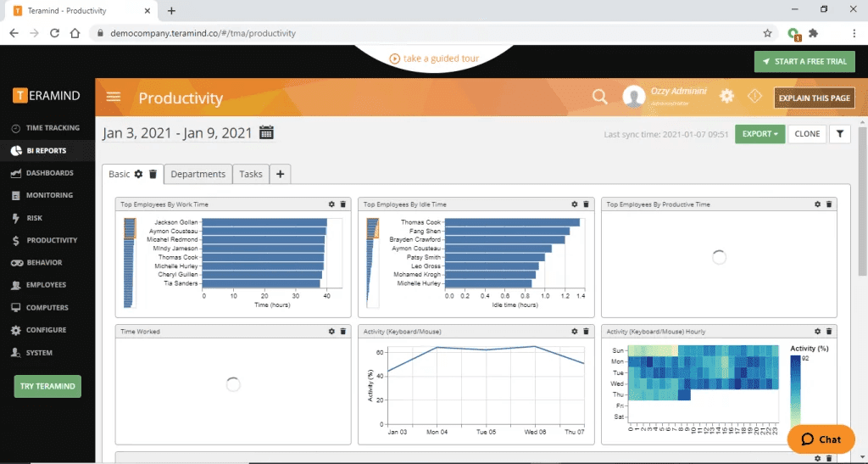Viewport: 868px width, 464px height.
Task: Open a new browser tab
Action: 171,10
